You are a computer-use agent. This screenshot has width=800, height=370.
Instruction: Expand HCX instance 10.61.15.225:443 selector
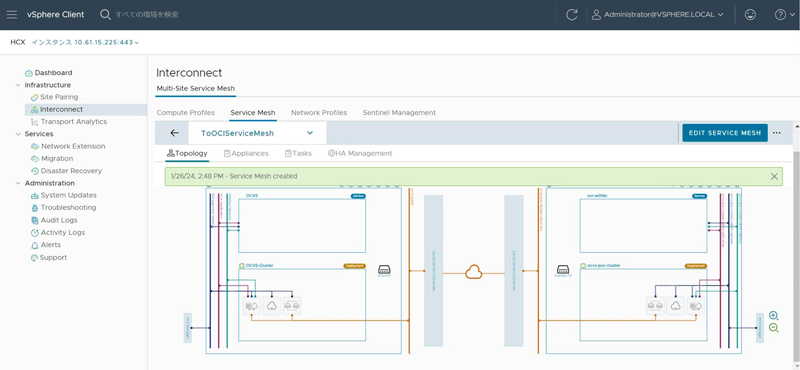point(85,42)
